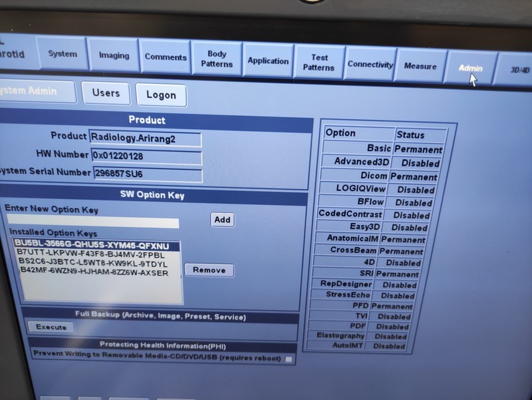Focus the Enter New Option Key field
The width and height of the screenshot is (532, 400).
[93, 222]
